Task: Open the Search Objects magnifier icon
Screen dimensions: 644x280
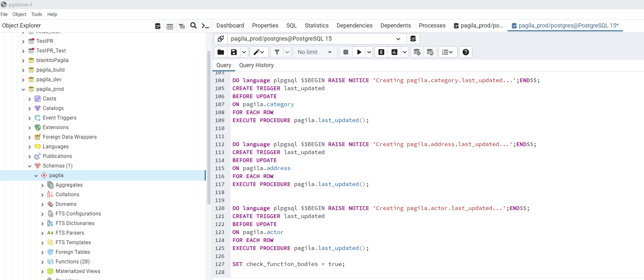Action: pyautogui.click(x=193, y=26)
